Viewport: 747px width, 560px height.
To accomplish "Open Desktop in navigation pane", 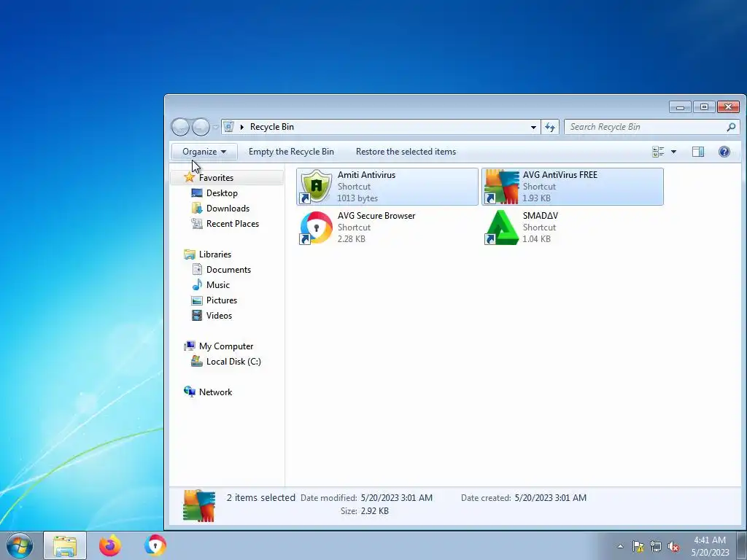I will click(x=222, y=192).
